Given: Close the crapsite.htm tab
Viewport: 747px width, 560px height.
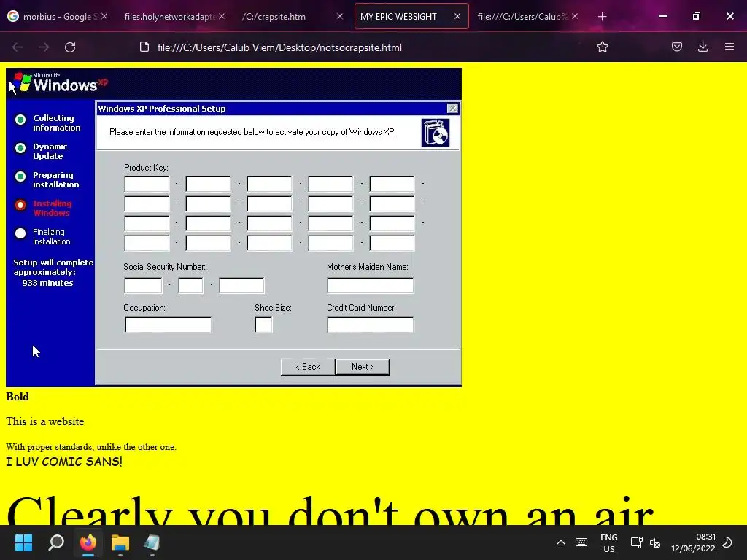Looking at the screenshot, I should [340, 16].
